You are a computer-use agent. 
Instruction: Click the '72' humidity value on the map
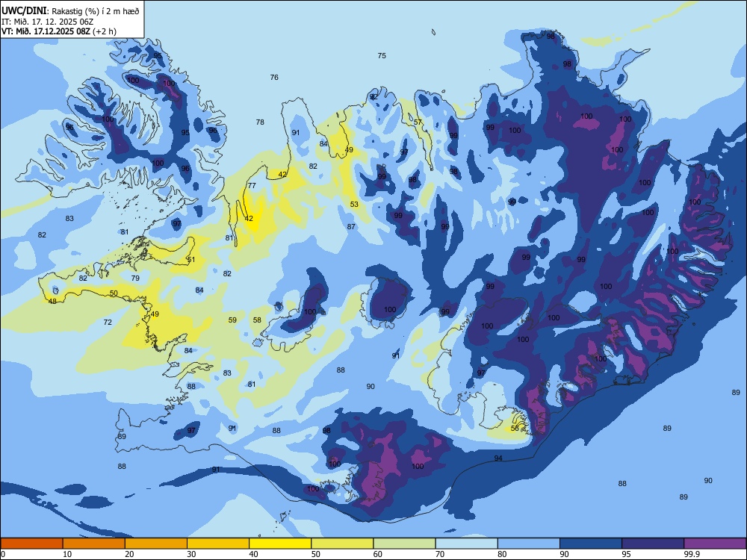click(x=108, y=323)
